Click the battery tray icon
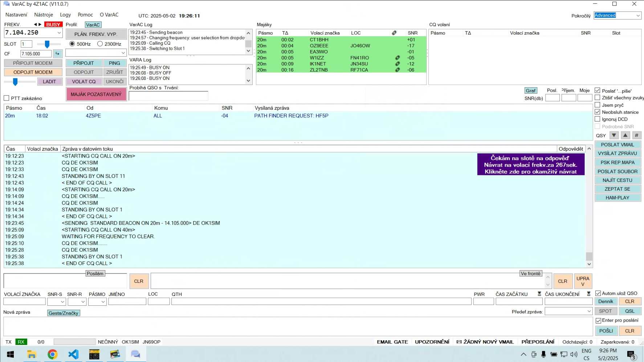 554,354
